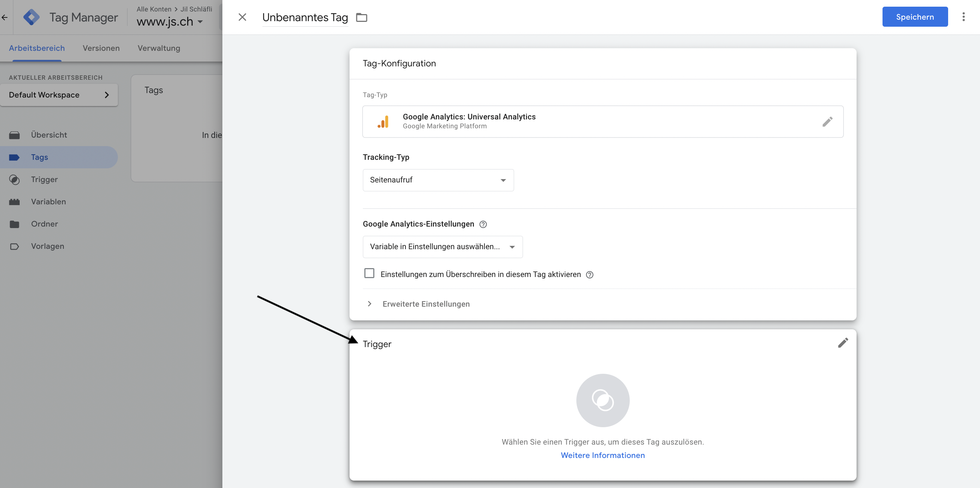Screen dimensions: 980x488
Task: Switch to Arbeitsbereich tab
Action: (37, 48)
